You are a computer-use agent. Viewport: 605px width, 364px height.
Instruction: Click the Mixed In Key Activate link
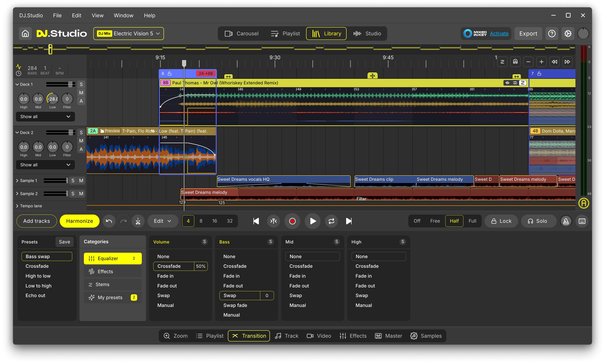(499, 33)
